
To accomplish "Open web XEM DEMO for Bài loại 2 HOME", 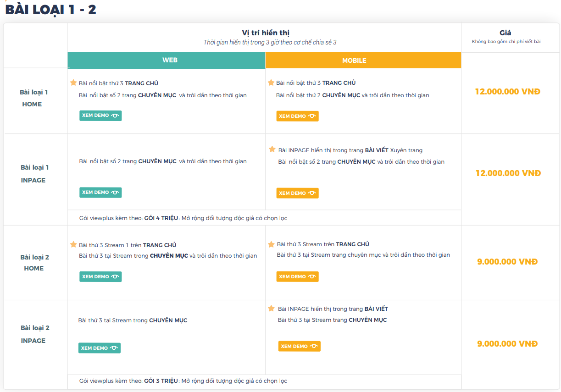I will click(x=100, y=276).
